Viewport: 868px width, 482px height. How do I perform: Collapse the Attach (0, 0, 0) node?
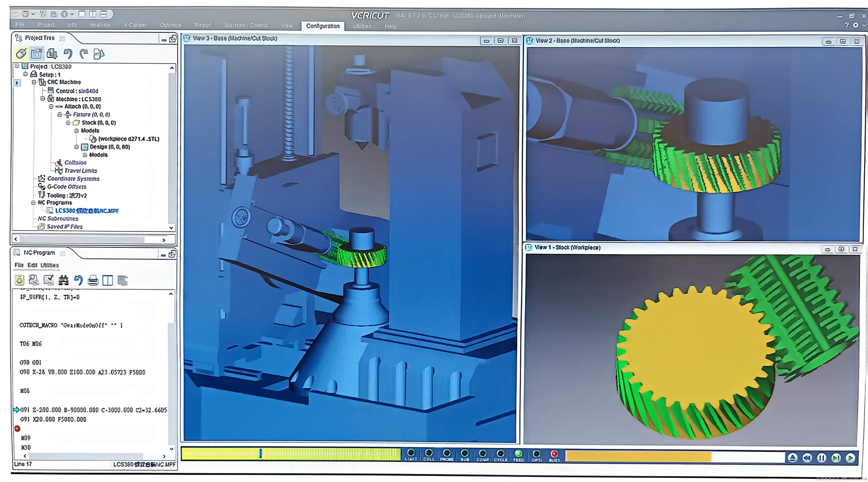pyautogui.click(x=51, y=107)
